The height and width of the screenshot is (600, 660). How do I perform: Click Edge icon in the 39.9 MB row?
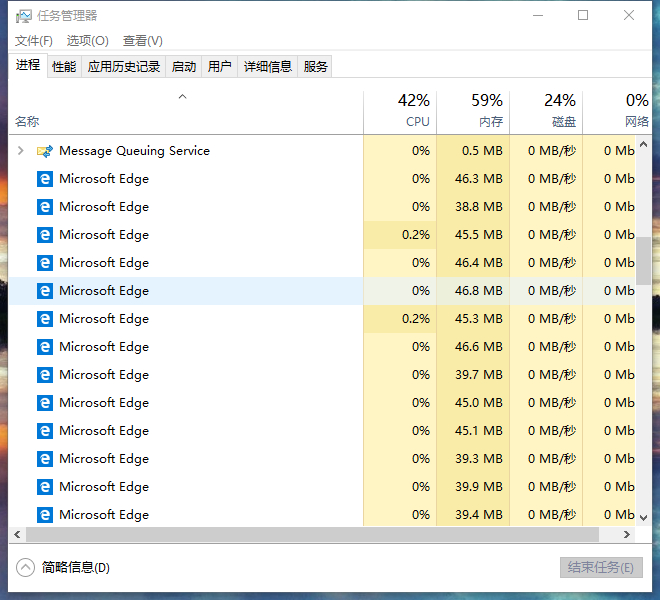[45, 487]
